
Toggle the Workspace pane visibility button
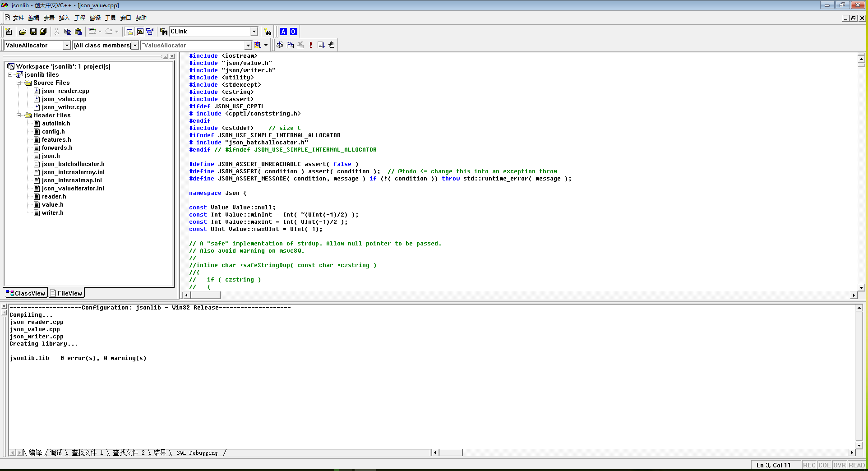(x=129, y=32)
